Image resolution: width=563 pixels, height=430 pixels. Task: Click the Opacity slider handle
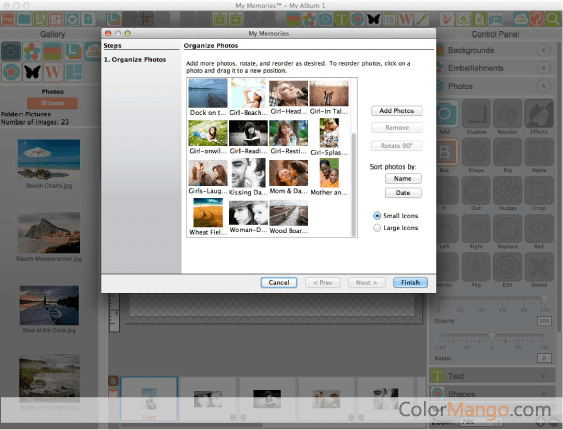[545, 299]
